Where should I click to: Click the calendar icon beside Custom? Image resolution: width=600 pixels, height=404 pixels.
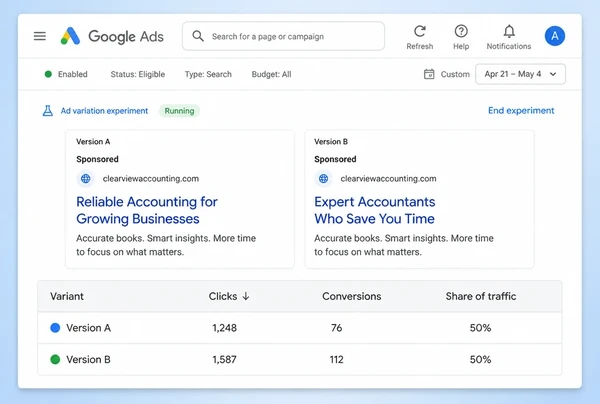[429, 74]
